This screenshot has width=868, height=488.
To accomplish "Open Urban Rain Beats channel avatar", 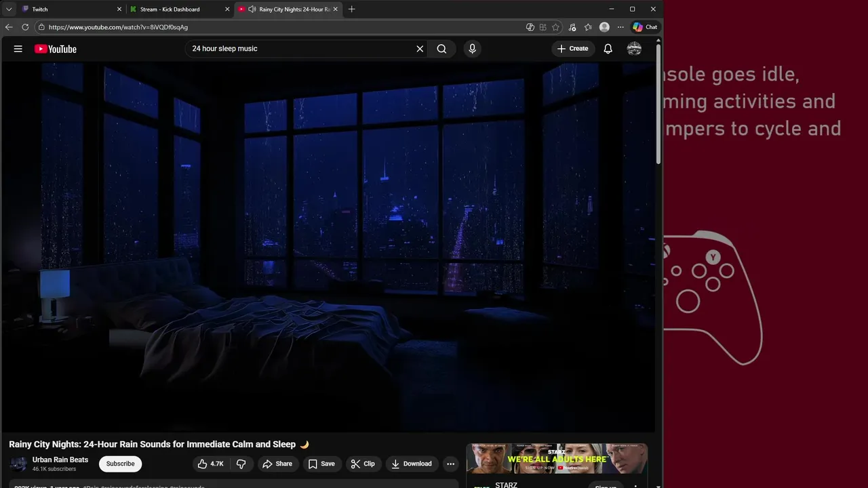I will coord(19,464).
